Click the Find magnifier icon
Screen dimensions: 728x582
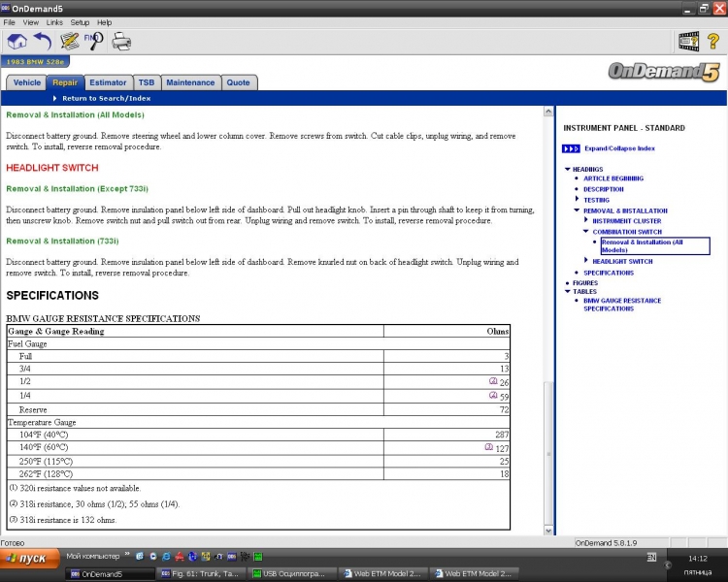point(94,41)
